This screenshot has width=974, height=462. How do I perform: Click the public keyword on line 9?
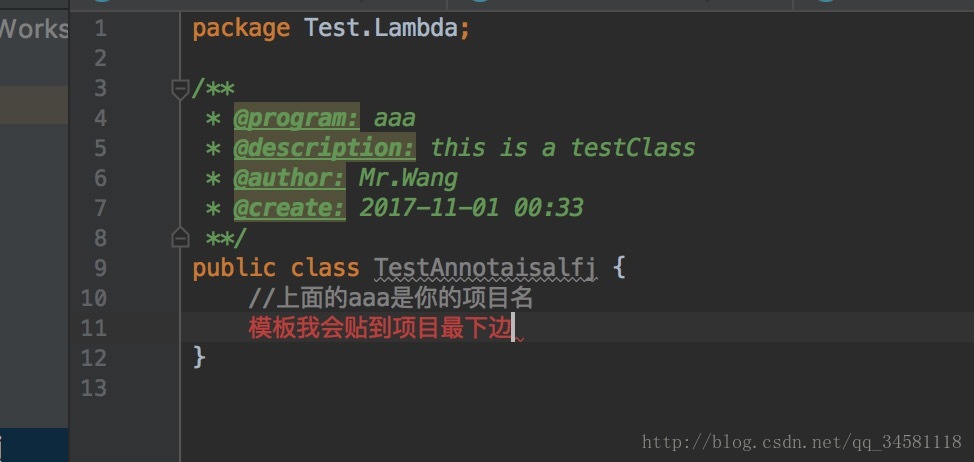[233, 268]
